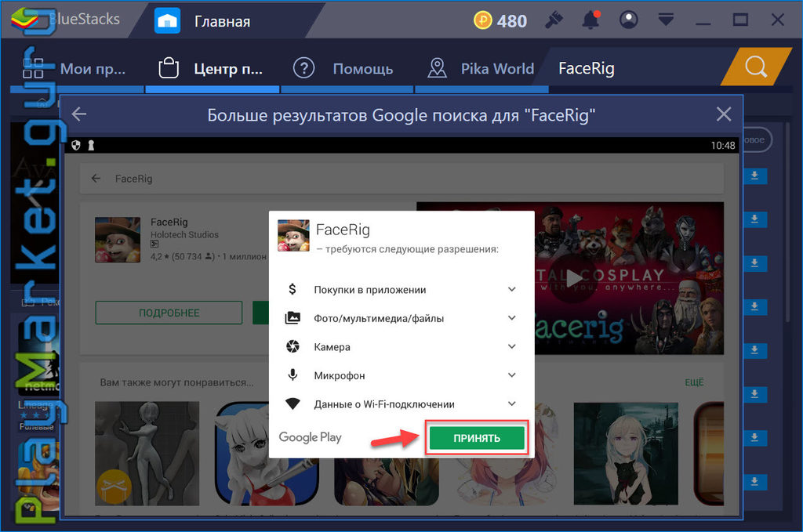
Task: Open the title bar dropdown menu arrow
Action: [x=666, y=20]
